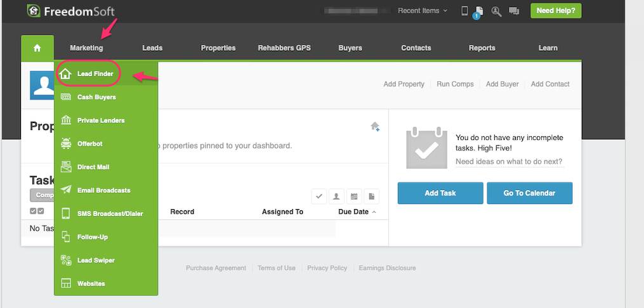The width and height of the screenshot is (644, 308).
Task: Click the search person icon in top bar
Action: pos(496,11)
